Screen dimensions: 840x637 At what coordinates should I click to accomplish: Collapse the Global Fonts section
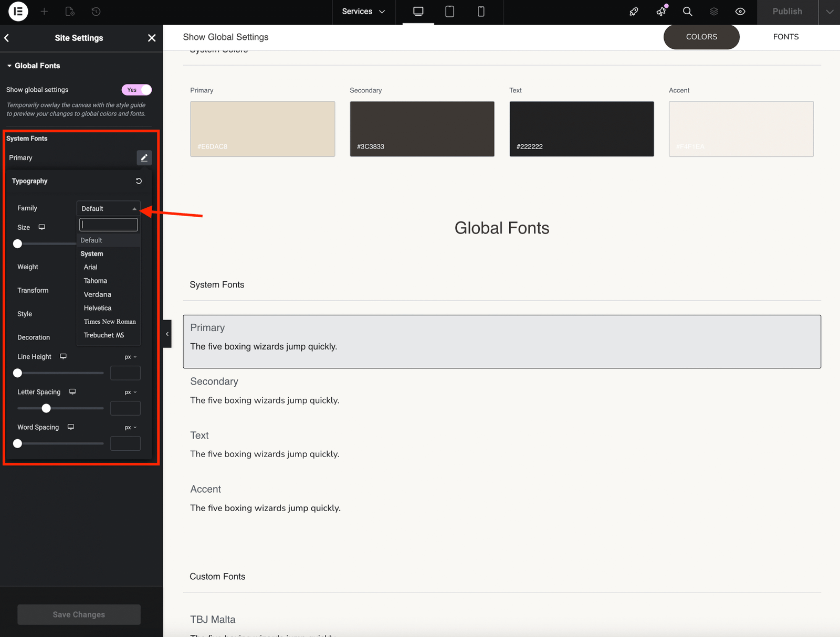34,66
